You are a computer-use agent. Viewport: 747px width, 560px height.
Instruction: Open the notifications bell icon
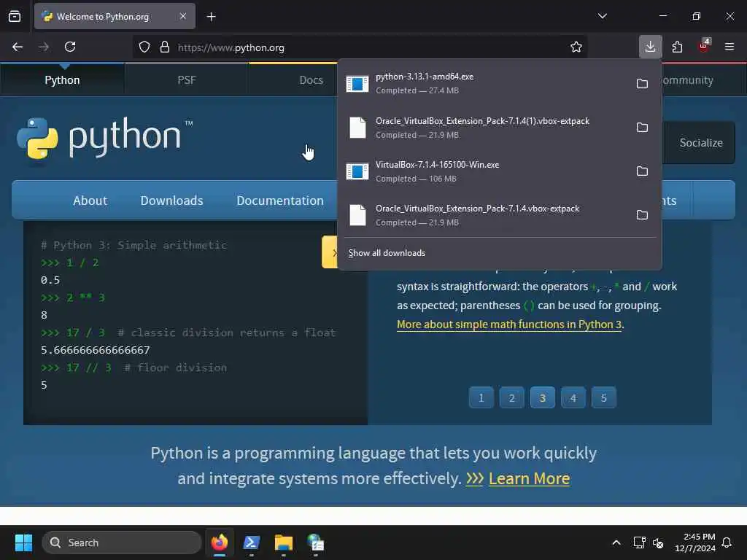(727, 542)
